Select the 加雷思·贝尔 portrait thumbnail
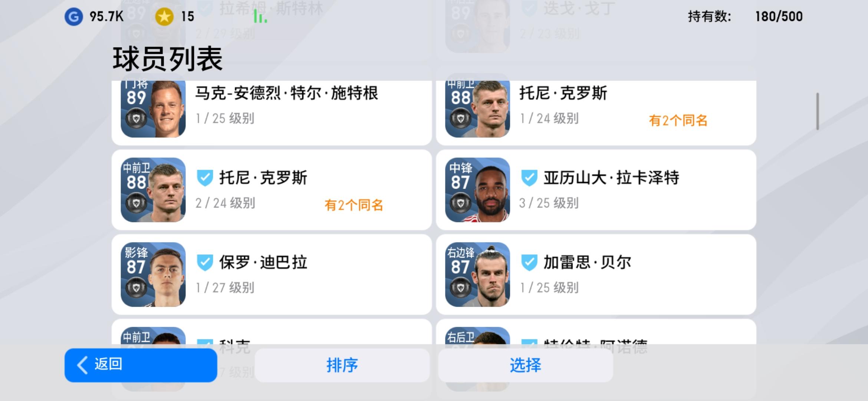Screen dimensions: 868x401 [477, 274]
